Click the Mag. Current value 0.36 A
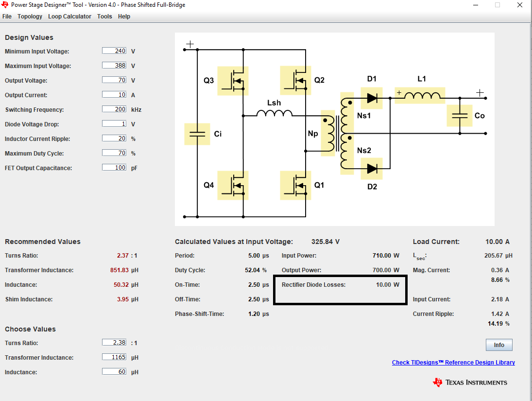The image size is (532, 401). click(x=500, y=270)
